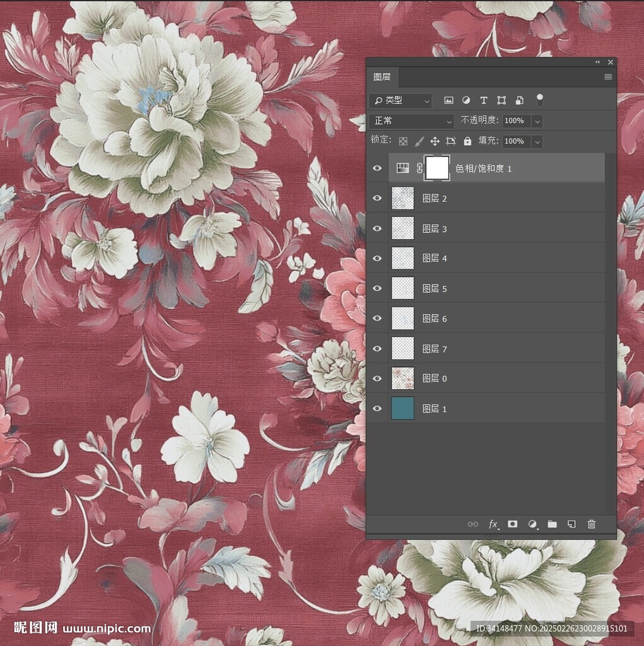Add a layer mask using the mask icon
644x646 pixels.
(x=513, y=524)
